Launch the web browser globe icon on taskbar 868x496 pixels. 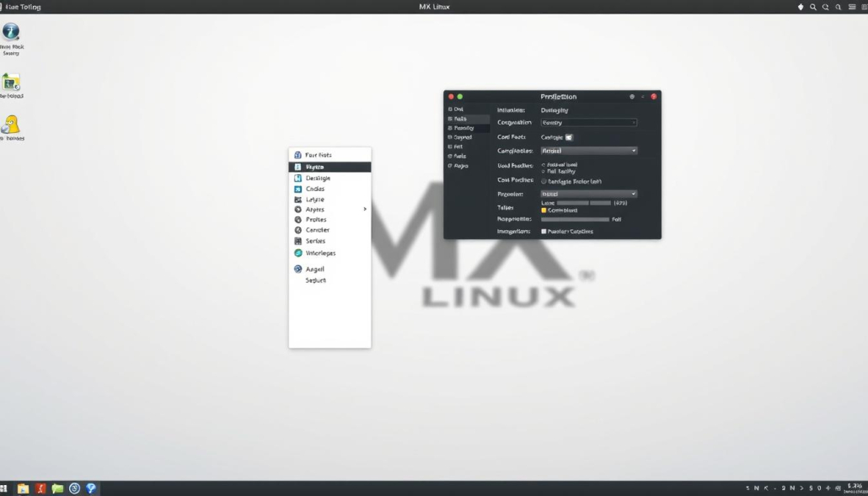point(92,488)
